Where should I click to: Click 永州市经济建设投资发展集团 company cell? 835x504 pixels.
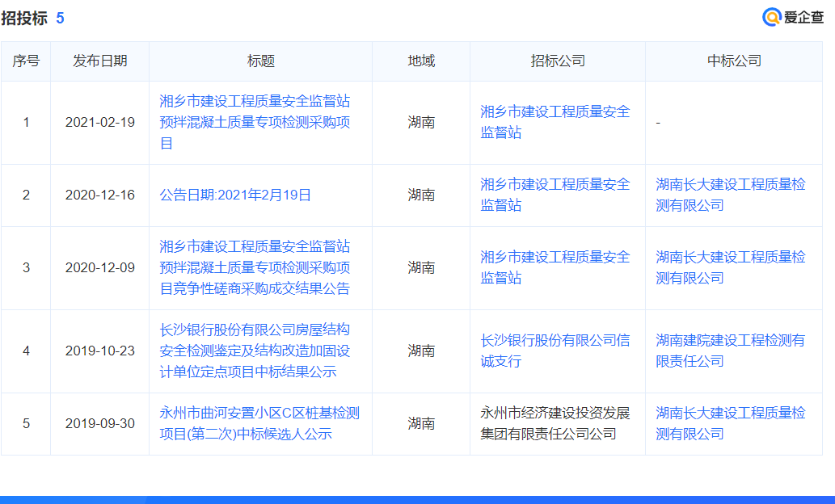555,423
